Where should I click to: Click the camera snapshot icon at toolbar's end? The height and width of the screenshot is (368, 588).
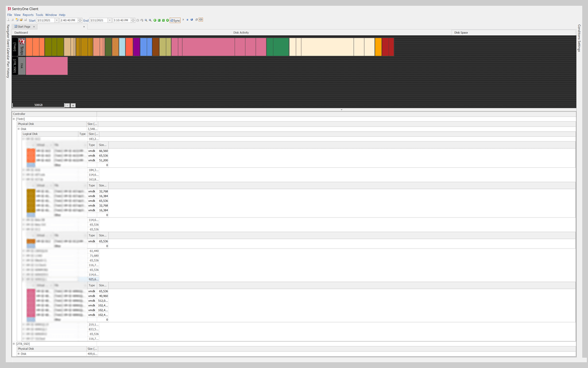(x=201, y=19)
